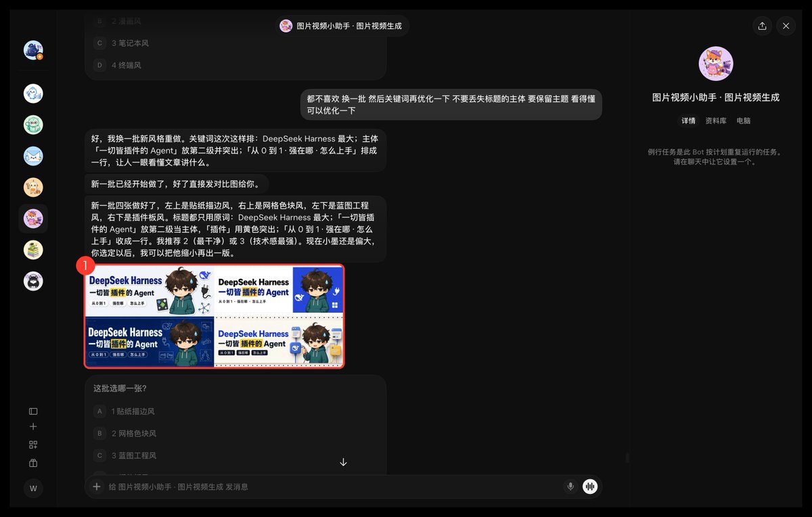The height and width of the screenshot is (517, 812).
Task: Click message 新一批已经开始做了
Action: pos(176,184)
